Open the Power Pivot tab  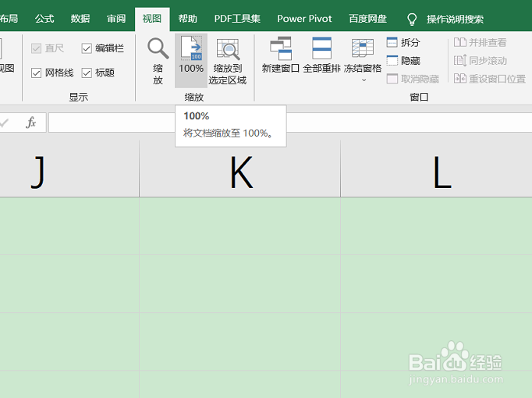304,19
